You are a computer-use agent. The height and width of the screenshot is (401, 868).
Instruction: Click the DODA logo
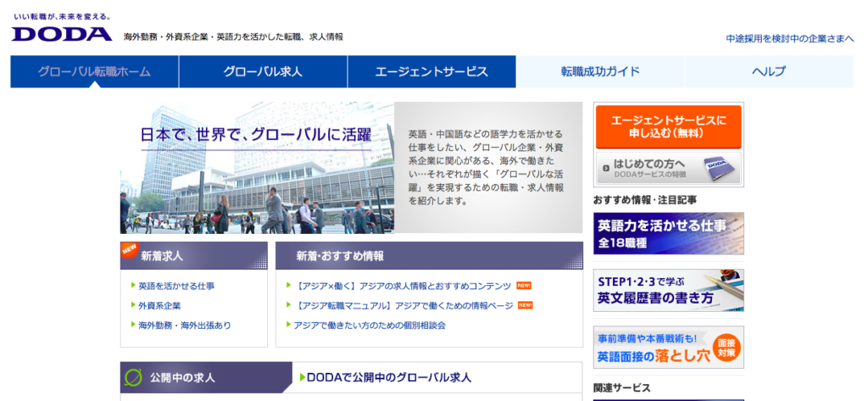click(61, 34)
